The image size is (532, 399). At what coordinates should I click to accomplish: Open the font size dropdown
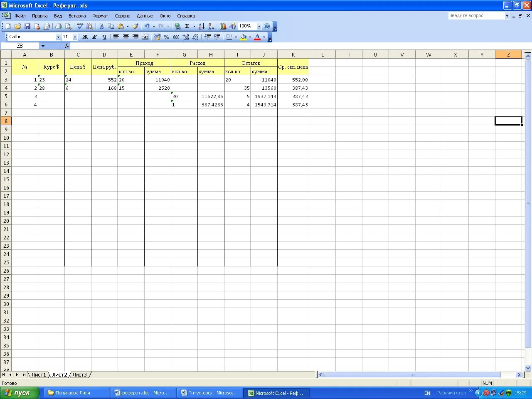click(75, 37)
